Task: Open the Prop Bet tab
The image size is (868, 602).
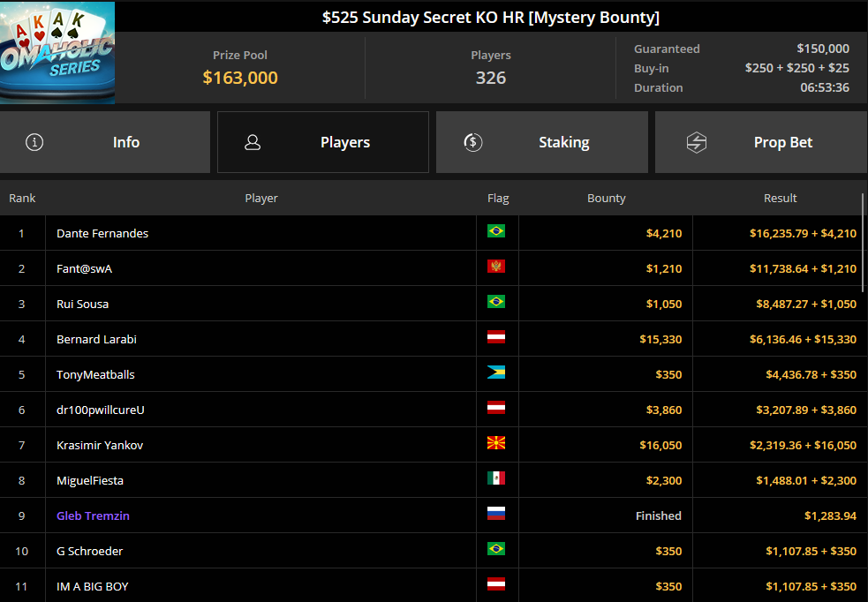Action: [x=761, y=142]
